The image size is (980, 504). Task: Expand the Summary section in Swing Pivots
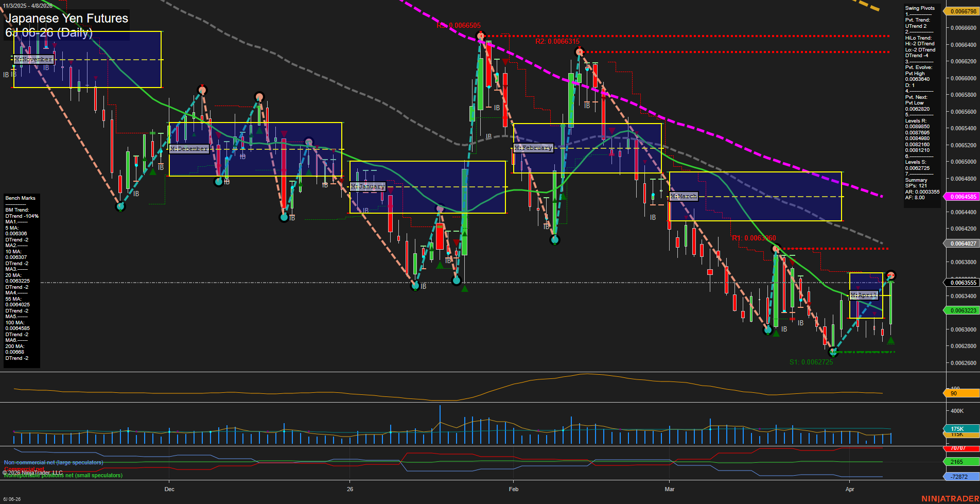click(x=916, y=180)
